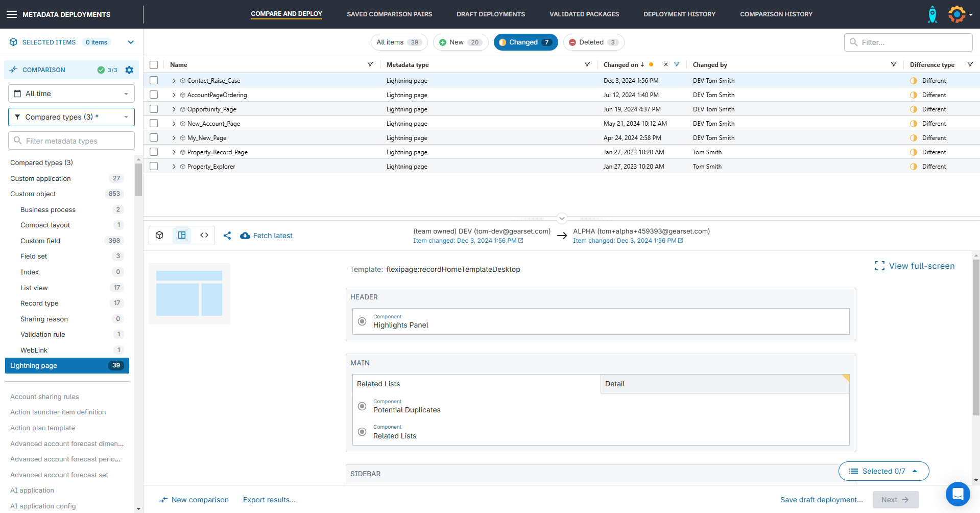The width and height of the screenshot is (980, 513).
Task: Tick the select-all checkbox in header
Action: click(154, 65)
